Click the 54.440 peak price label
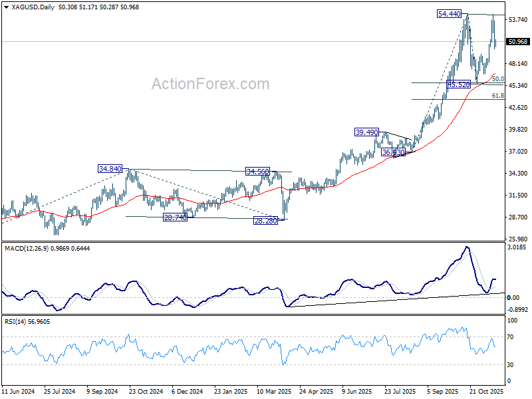 (x=450, y=13)
